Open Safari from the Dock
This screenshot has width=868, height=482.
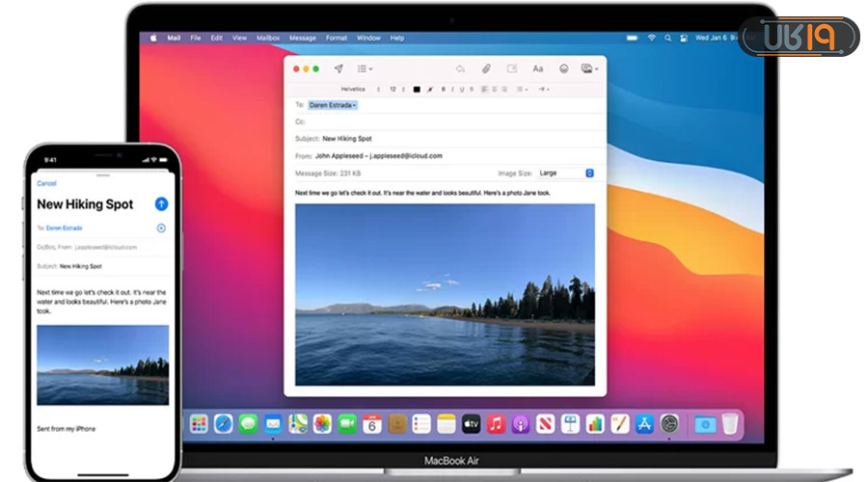click(224, 424)
